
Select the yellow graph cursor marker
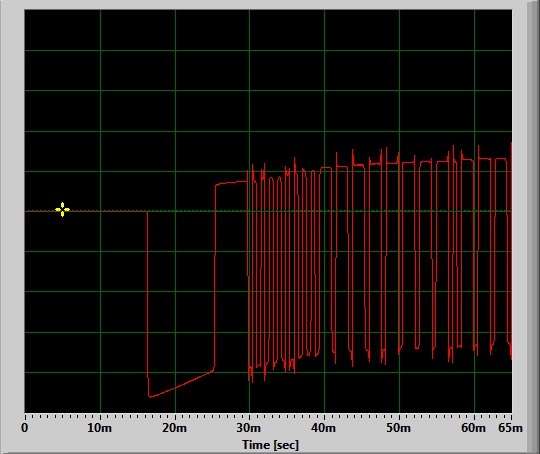[x=62, y=209]
